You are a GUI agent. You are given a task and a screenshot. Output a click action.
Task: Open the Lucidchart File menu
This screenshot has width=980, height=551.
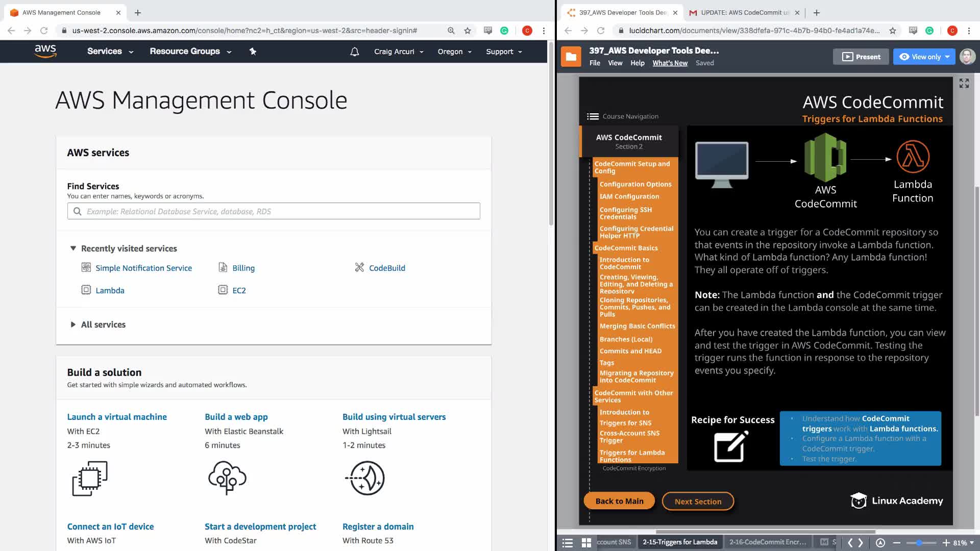click(x=595, y=63)
